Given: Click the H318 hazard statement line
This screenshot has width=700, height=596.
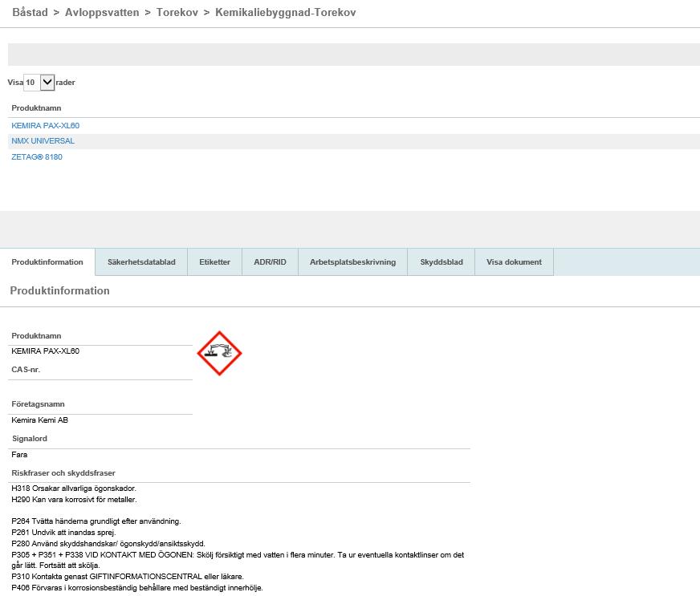Looking at the screenshot, I should [74, 489].
